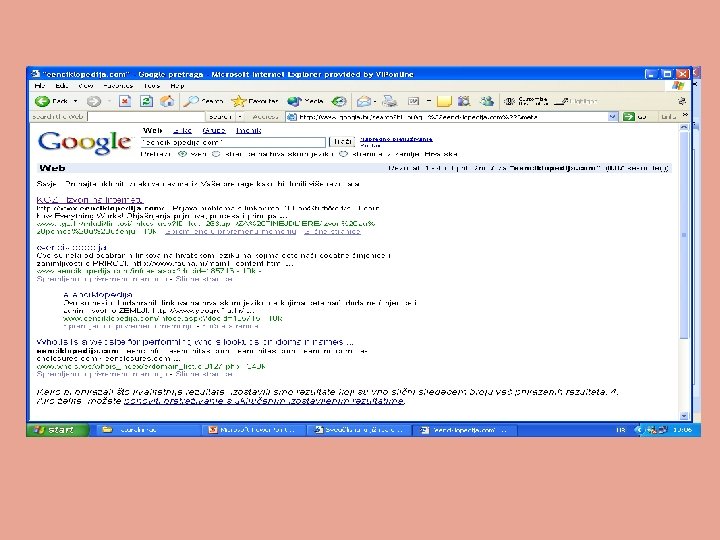Click the Print icon in toolbar
This screenshot has width=720, height=540.
coord(389,101)
